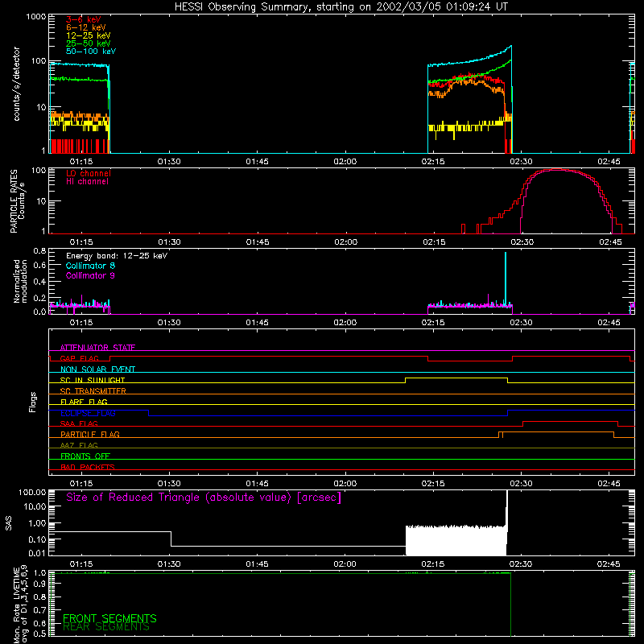Image resolution: width=644 pixels, height=644 pixels.
Task: Click the 0.9 tick on the livetime axis
Action: coord(39,584)
